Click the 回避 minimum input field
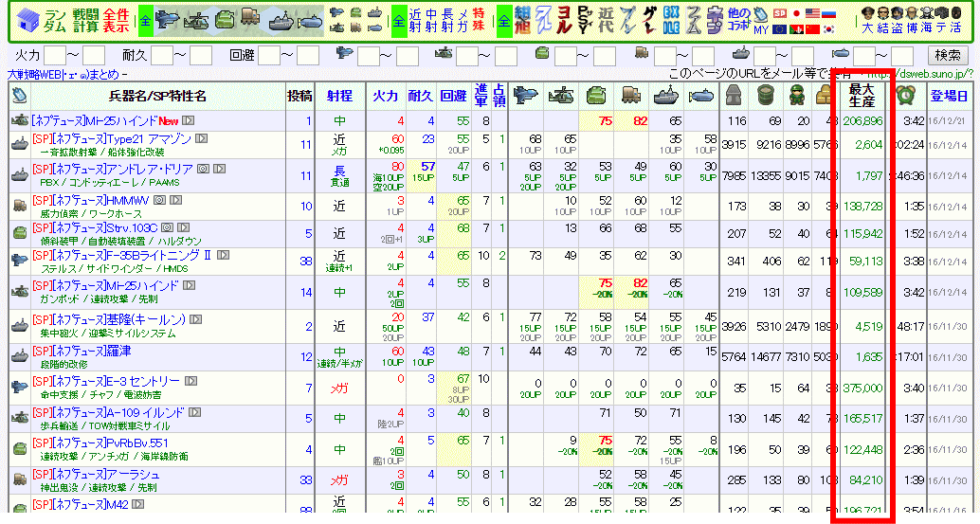This screenshot has height=524, width=980. pyautogui.click(x=269, y=56)
